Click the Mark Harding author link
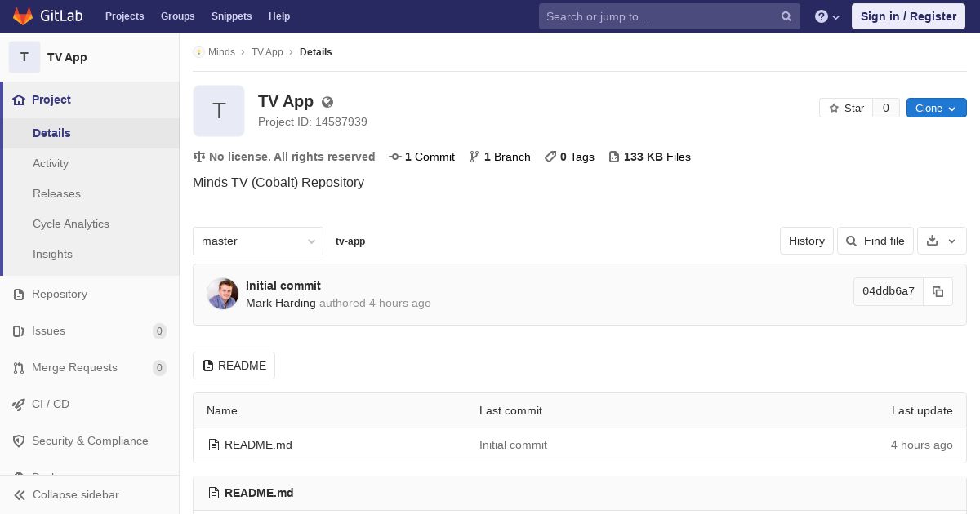 [x=281, y=303]
